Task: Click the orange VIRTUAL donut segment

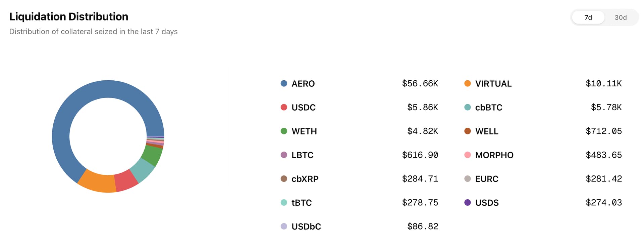Action: click(97, 183)
